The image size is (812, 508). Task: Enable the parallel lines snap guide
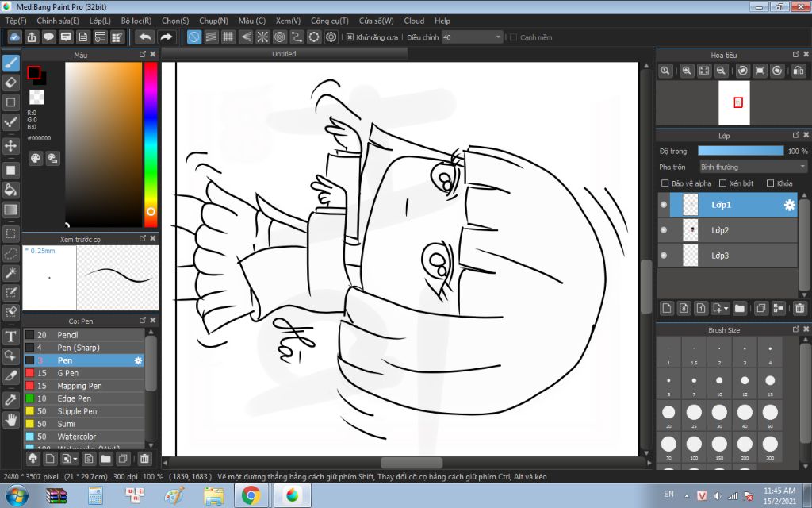tap(211, 37)
